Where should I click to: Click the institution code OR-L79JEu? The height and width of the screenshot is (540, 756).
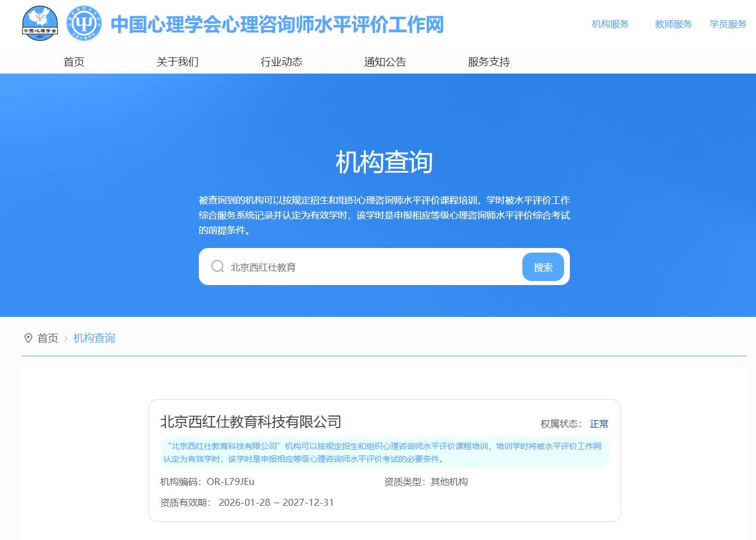230,482
